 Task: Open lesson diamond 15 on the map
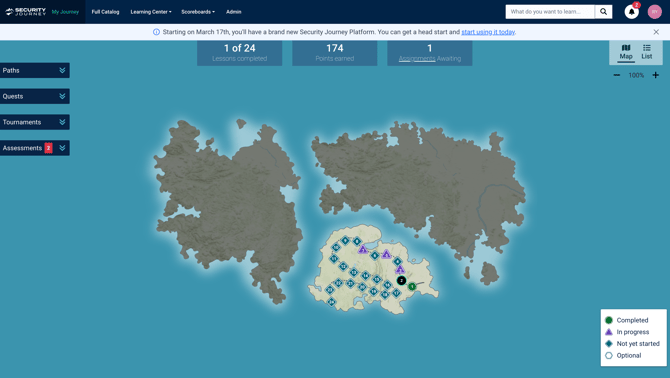(377, 279)
